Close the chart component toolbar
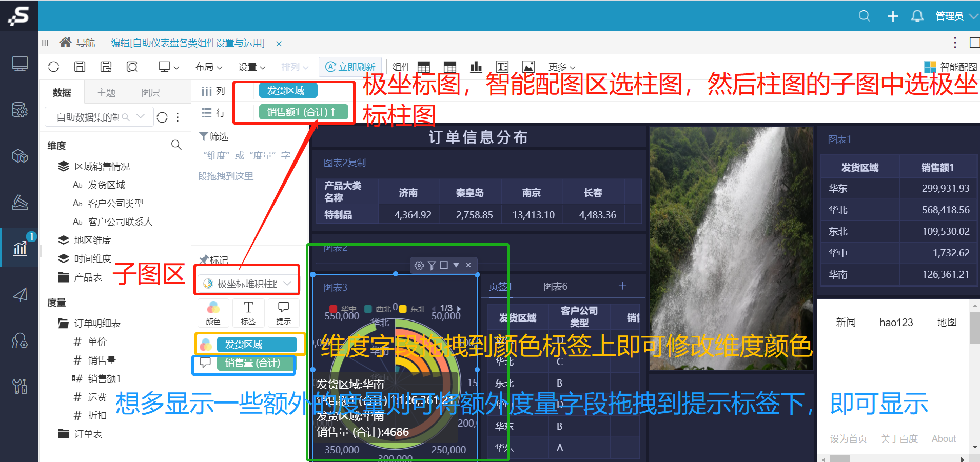The height and width of the screenshot is (462, 980). tap(468, 265)
